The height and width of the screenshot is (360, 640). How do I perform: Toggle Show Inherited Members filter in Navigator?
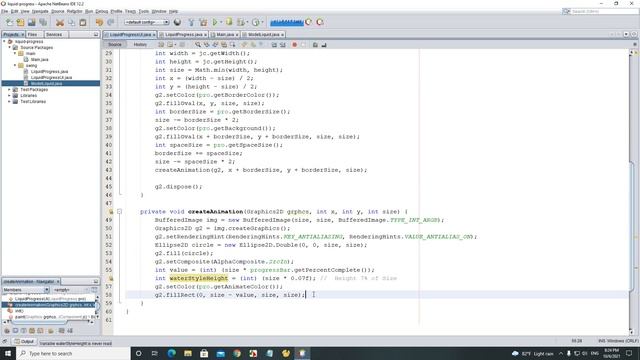[x=7, y=331]
